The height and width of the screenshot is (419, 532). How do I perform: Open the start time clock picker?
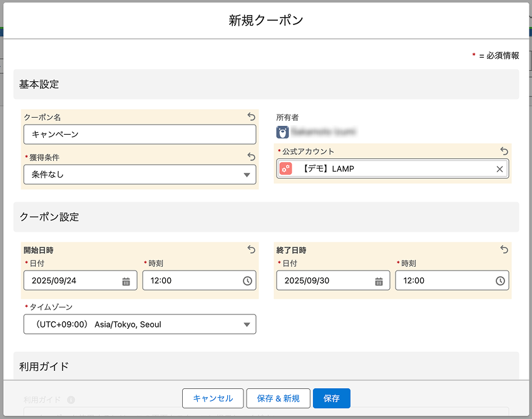[x=247, y=281]
